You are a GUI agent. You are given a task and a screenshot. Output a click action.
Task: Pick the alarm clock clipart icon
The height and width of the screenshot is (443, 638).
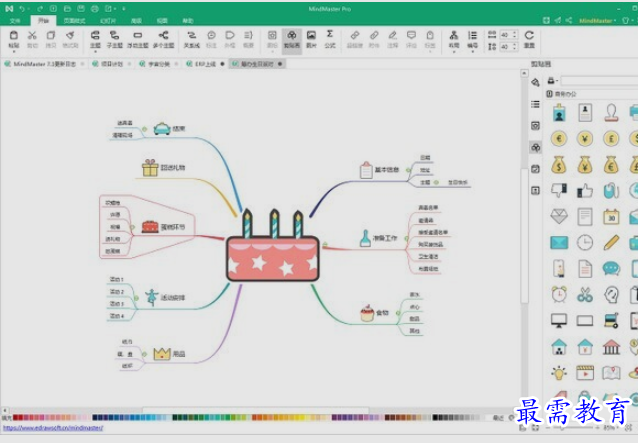[x=559, y=295]
